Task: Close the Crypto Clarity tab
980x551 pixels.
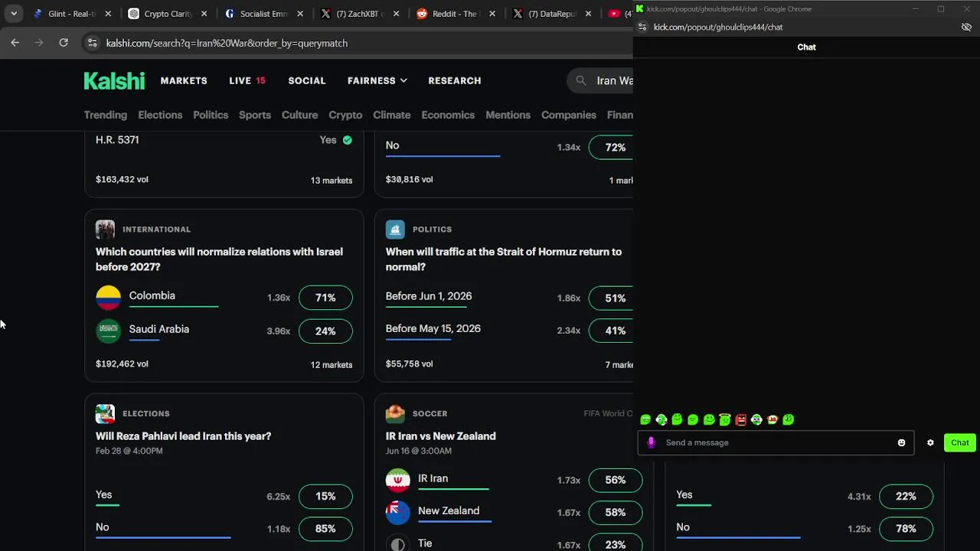Action: [204, 14]
